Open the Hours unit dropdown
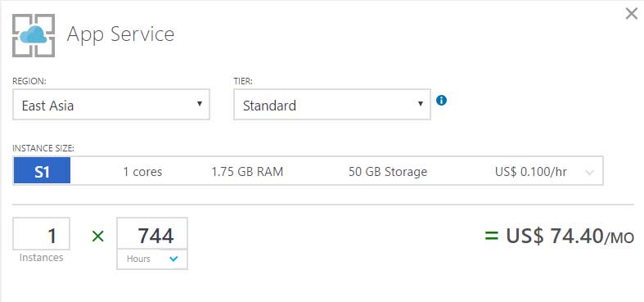Image resolution: width=644 pixels, height=302 pixels. 152,259
